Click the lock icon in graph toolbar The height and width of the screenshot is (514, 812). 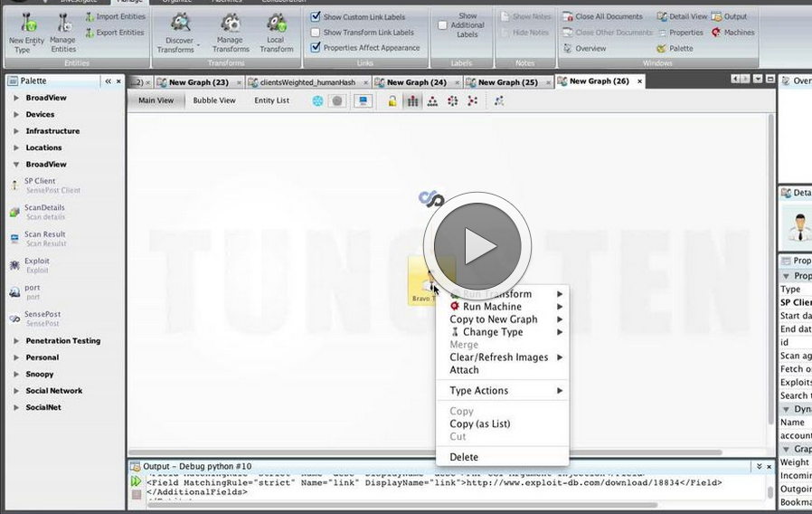[x=392, y=101]
